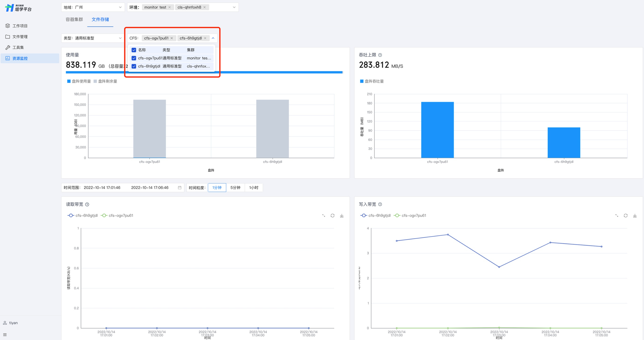Image resolution: width=644 pixels, height=340 pixels.
Task: Expand the 写入带宽 chart to fullscreen
Action: click(617, 216)
